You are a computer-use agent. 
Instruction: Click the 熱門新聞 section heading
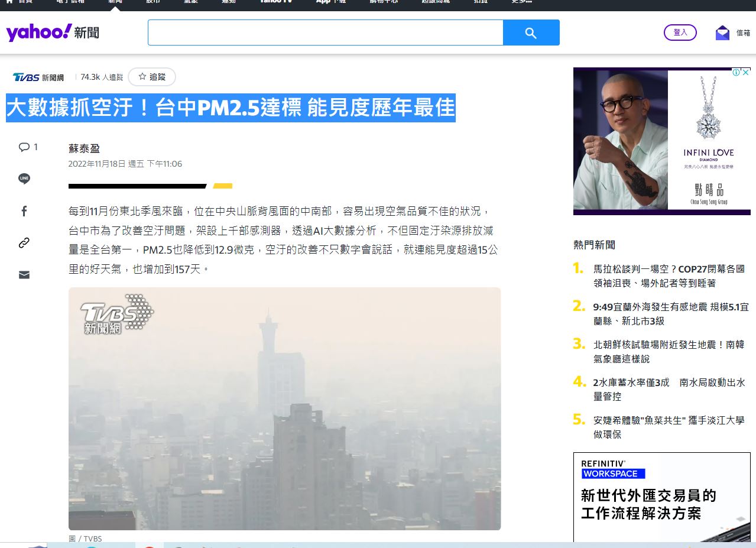594,245
